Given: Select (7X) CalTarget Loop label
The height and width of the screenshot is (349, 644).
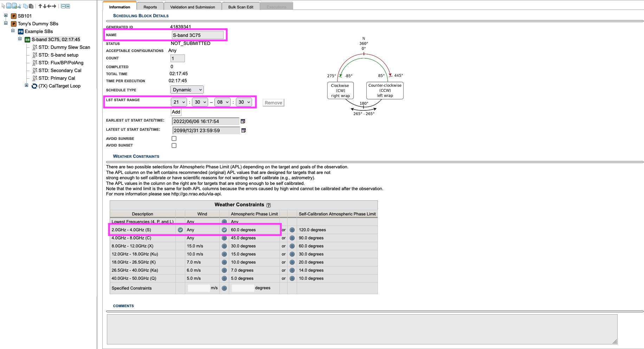Looking at the screenshot, I should click(59, 86).
